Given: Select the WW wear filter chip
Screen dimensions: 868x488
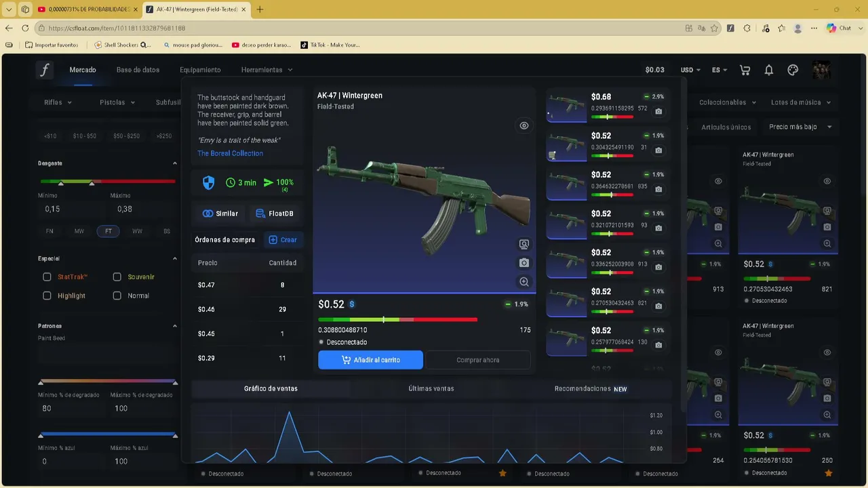Looking at the screenshot, I should [138, 231].
